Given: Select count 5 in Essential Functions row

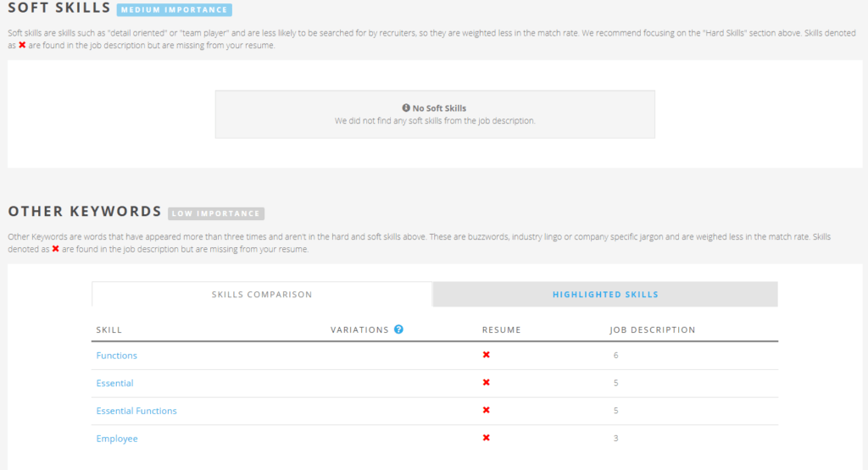Looking at the screenshot, I should [x=615, y=410].
